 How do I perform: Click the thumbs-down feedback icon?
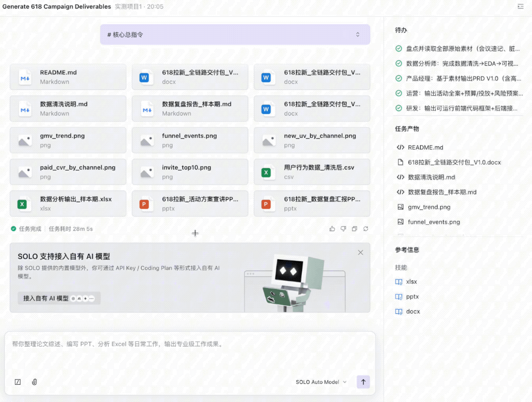[x=343, y=229]
